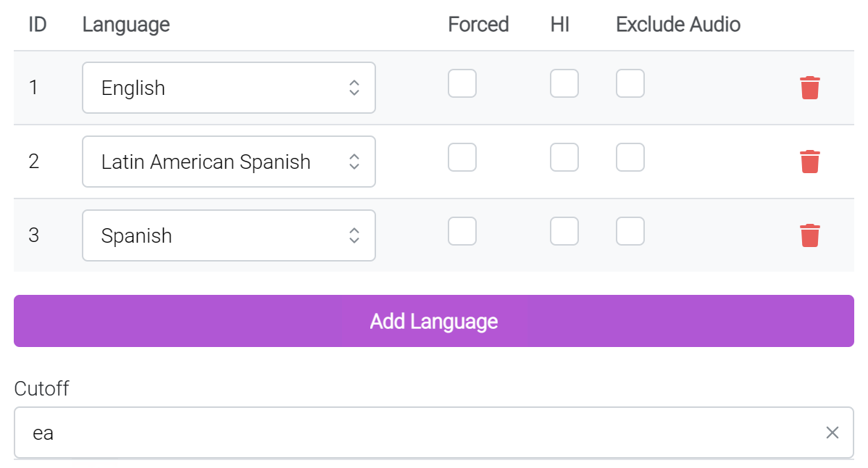Open the Latin American Spanish dropdown
Viewport: 868px width, 468px height.
coord(229,162)
